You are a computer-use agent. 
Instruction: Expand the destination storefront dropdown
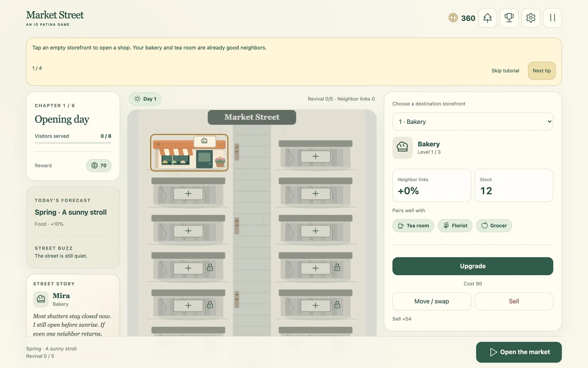473,121
